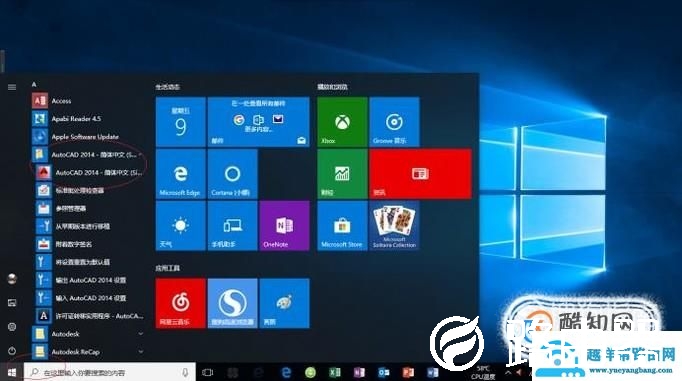Viewport: 682px width, 381px height.
Task: Launch Microsoft Edge tile
Action: pyautogui.click(x=181, y=174)
